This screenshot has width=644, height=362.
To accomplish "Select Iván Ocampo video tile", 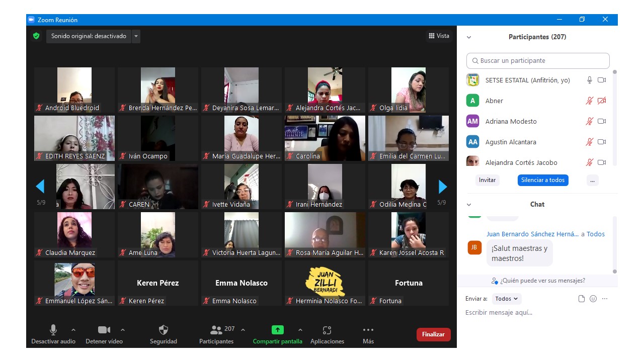I will click(158, 138).
